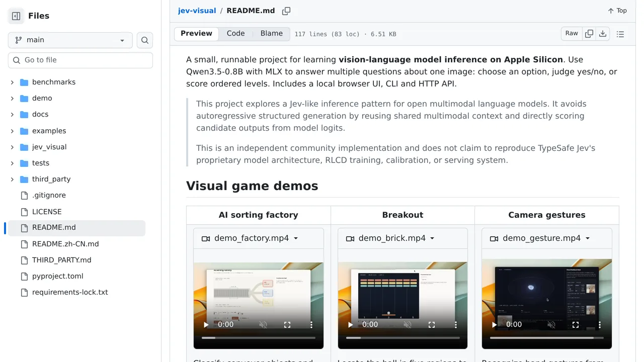Open README.zh-CN.md file

coord(65,244)
